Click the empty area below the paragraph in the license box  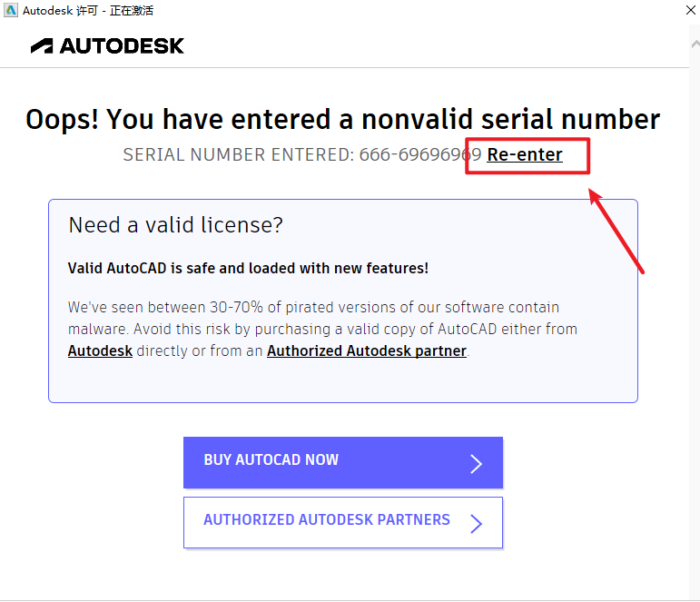[x=342, y=383]
